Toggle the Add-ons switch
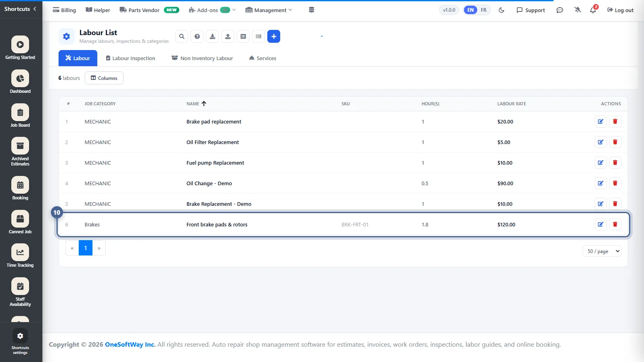Viewport: 644px width, 362px height. (x=225, y=10)
